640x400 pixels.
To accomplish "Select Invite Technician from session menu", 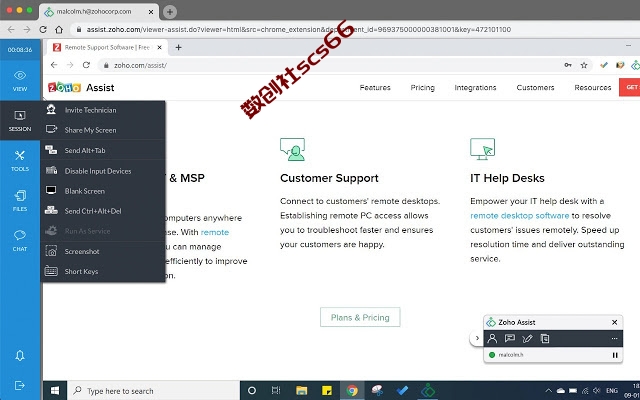I will click(103, 110).
